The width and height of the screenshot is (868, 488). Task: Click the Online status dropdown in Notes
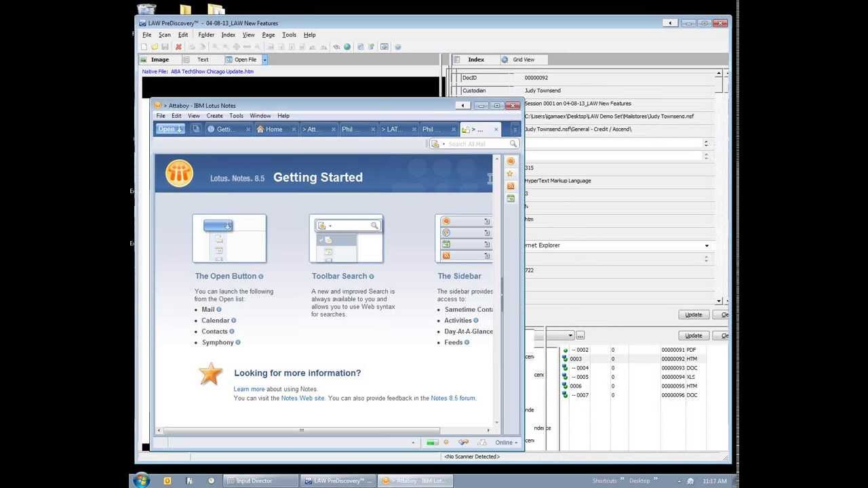pyautogui.click(x=507, y=443)
